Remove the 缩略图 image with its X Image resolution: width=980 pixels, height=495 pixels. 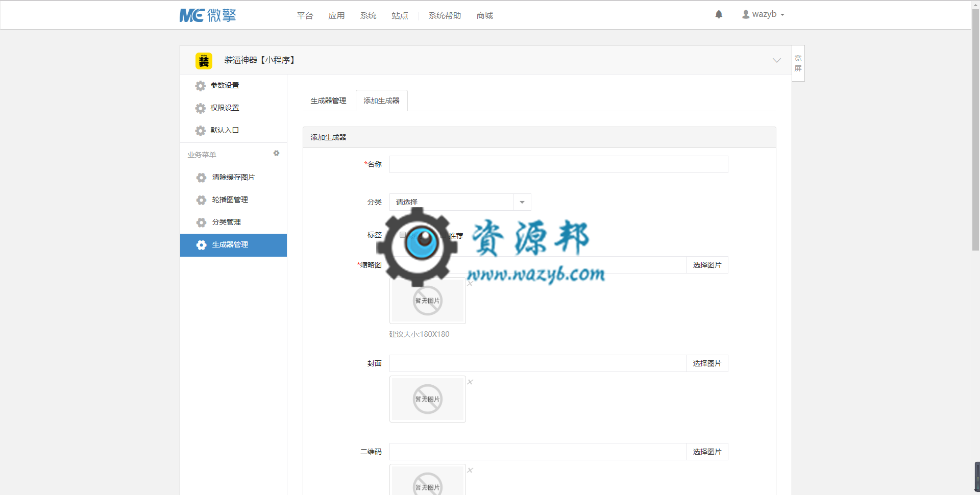(x=470, y=284)
